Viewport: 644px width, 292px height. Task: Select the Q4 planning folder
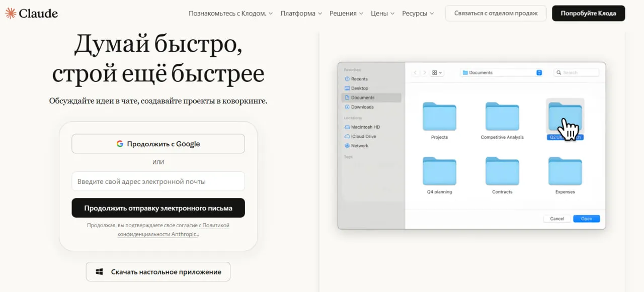coord(439,175)
